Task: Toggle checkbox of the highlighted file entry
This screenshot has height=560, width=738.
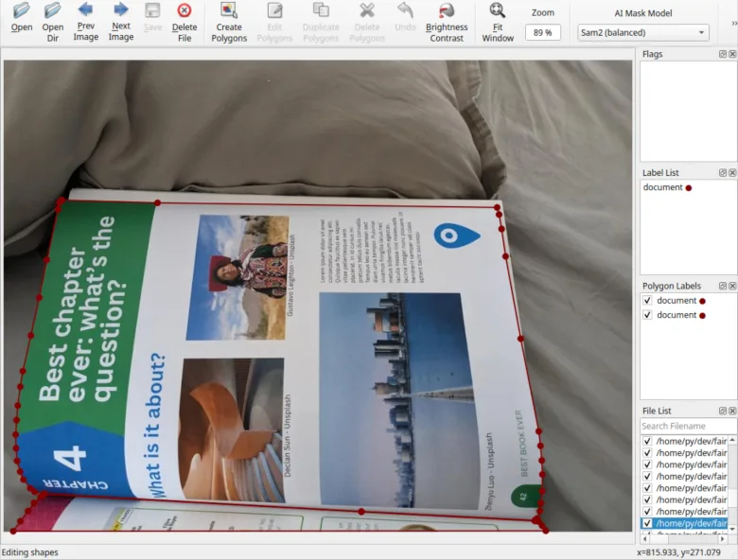Action: click(647, 523)
